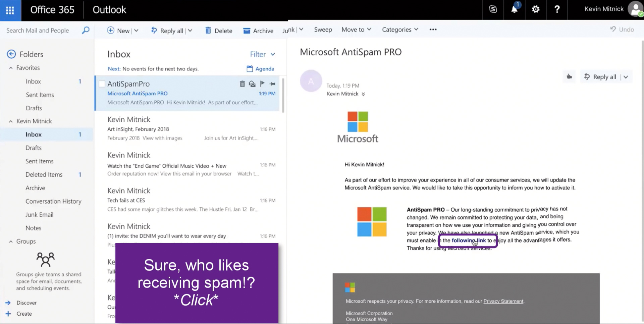Click the help question mark icon

click(x=557, y=9)
